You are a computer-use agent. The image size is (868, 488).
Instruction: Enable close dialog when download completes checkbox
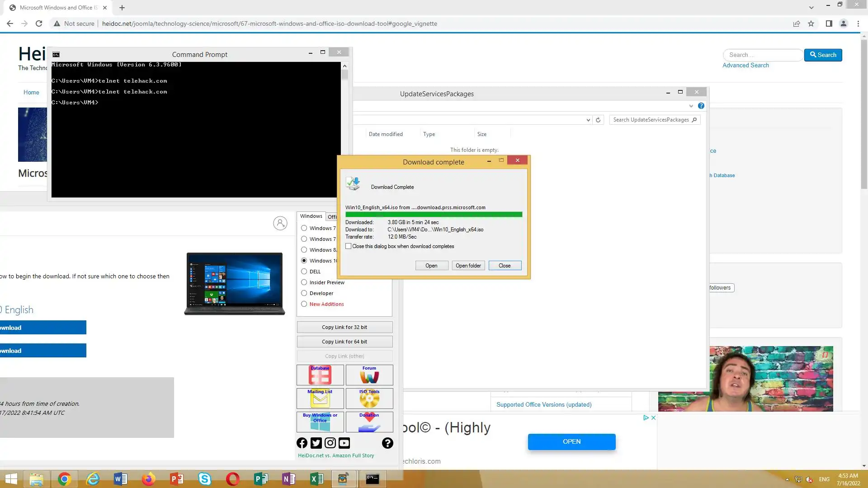349,246
